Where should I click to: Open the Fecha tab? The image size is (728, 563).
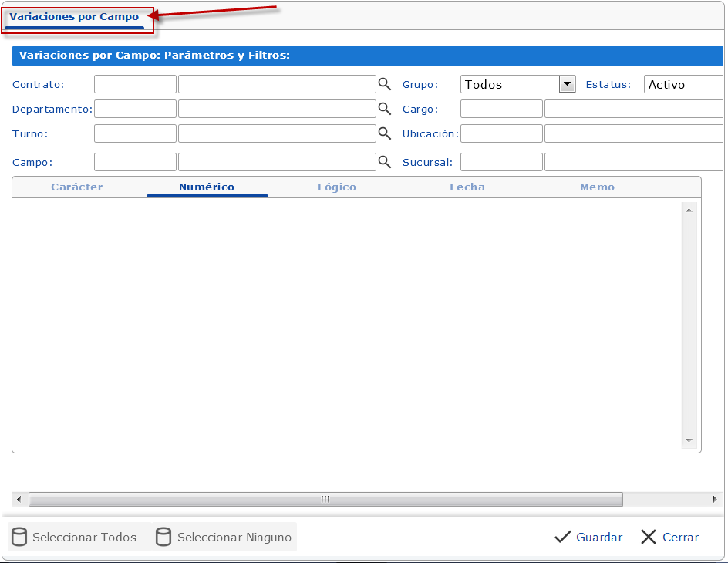tap(467, 187)
